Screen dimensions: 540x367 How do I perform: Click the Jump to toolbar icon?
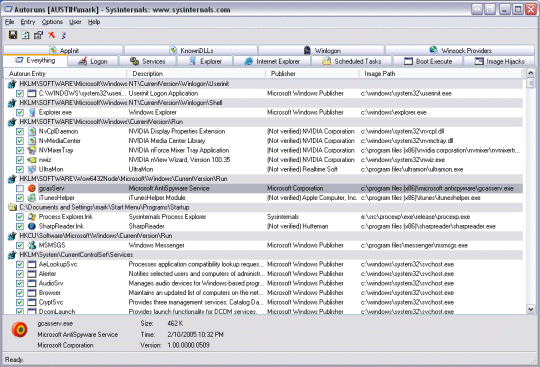pos(63,35)
